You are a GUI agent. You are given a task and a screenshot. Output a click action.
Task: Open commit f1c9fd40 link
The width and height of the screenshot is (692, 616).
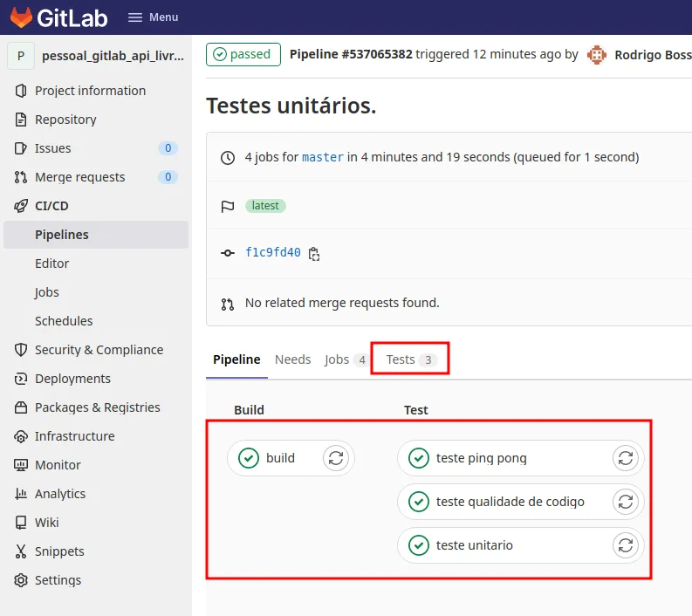pos(273,252)
